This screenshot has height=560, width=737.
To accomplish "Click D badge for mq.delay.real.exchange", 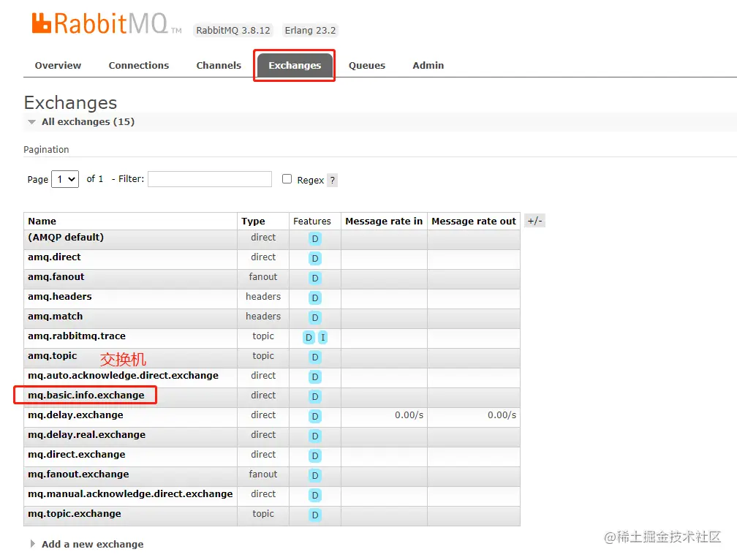I will click(x=315, y=436).
